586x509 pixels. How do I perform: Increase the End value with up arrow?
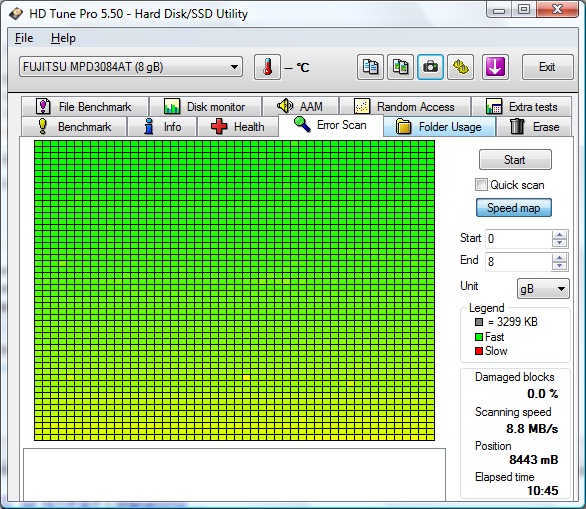559,258
